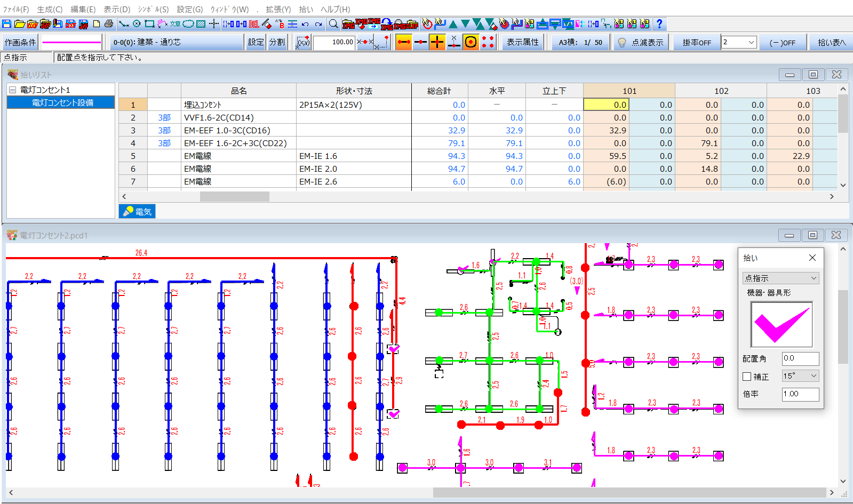Toggle the circle center snap mode
Screen dimensions: 853x504
[471, 42]
